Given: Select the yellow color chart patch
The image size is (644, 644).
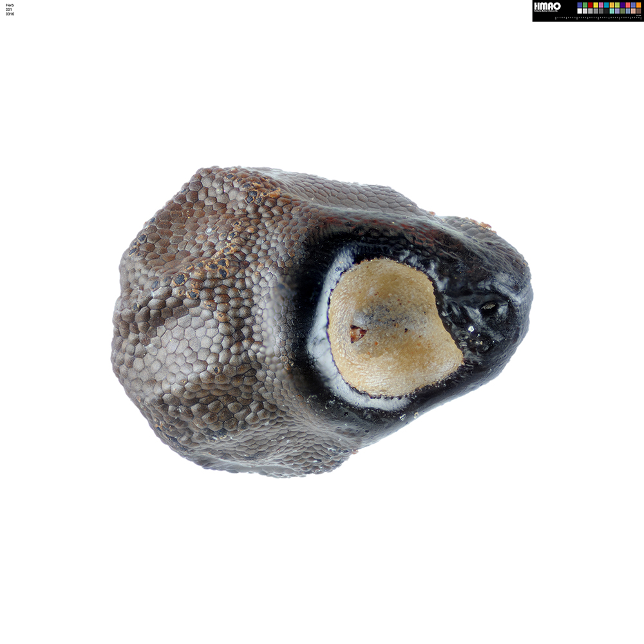Looking at the screenshot, I should [596, 5].
